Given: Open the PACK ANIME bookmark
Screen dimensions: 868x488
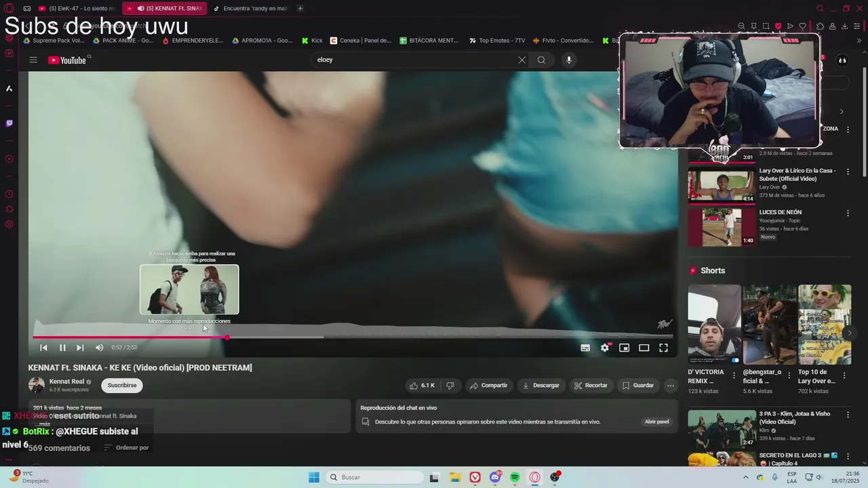Looking at the screenshot, I should pos(123,41).
